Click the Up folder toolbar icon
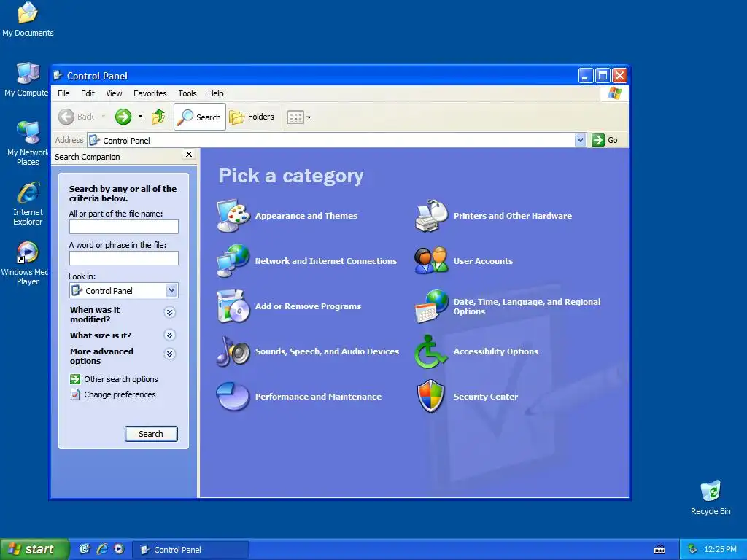 (158, 117)
